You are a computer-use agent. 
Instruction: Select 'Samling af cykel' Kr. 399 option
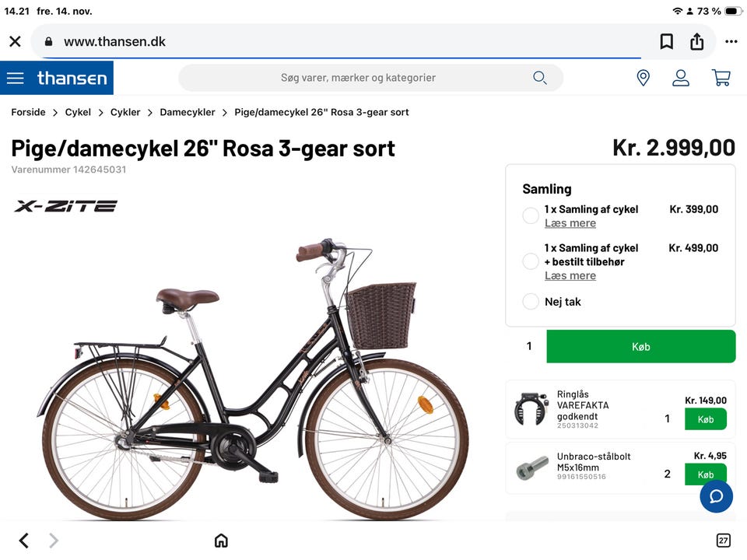pyautogui.click(x=531, y=216)
